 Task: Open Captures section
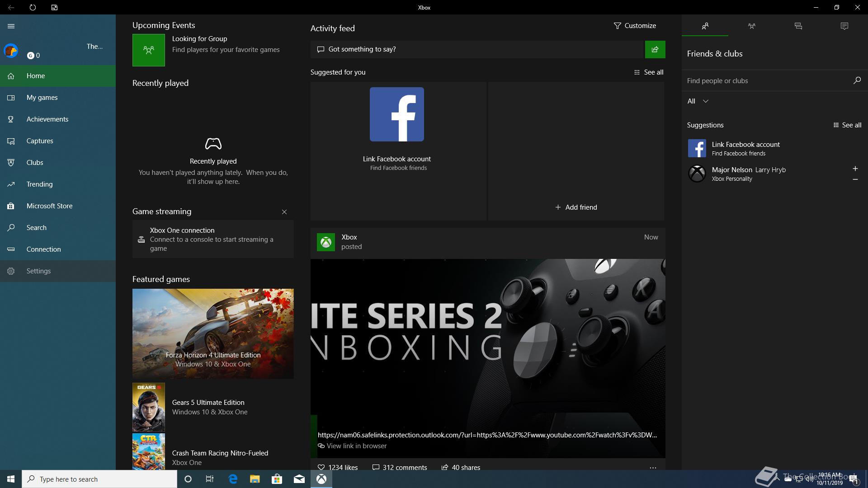58,141
